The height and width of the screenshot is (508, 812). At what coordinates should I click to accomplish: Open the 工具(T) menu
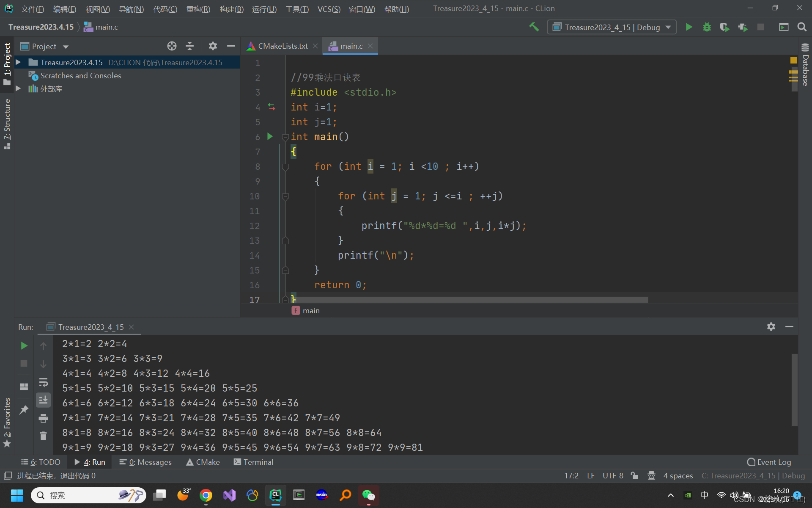[x=297, y=9]
